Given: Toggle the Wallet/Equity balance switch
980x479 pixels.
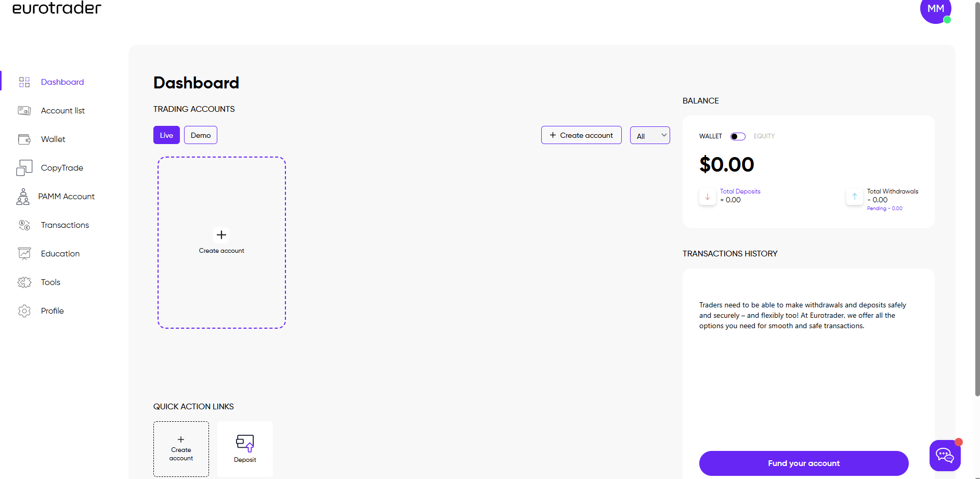Looking at the screenshot, I should (x=738, y=136).
